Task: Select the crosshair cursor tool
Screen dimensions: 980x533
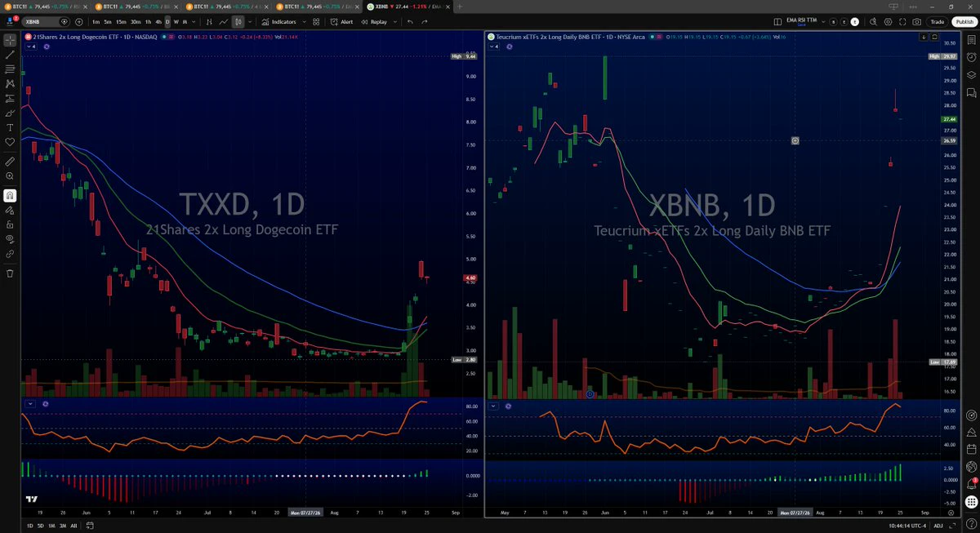Action: click(10, 39)
